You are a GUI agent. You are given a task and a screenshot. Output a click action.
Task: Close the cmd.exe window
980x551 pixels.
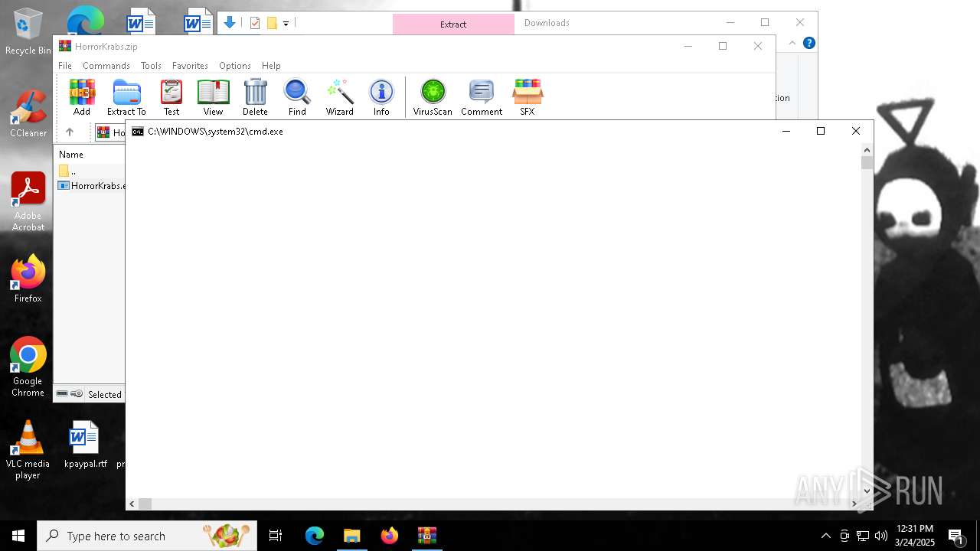pos(856,131)
